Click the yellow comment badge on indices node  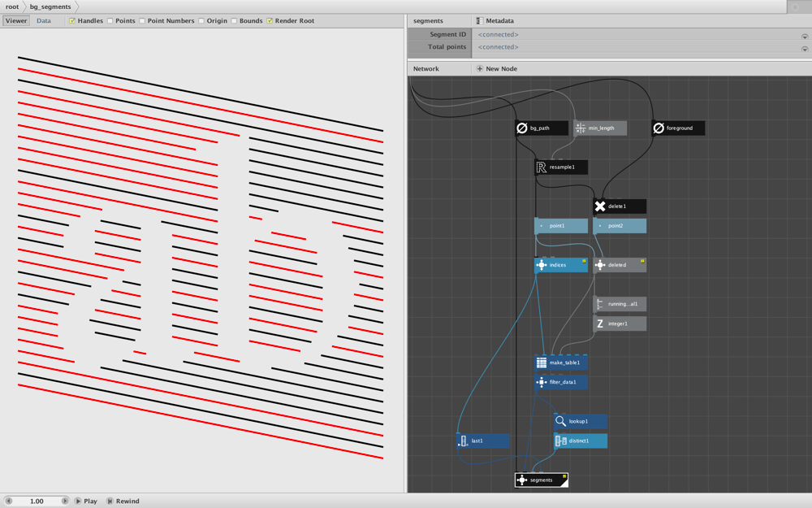point(584,261)
